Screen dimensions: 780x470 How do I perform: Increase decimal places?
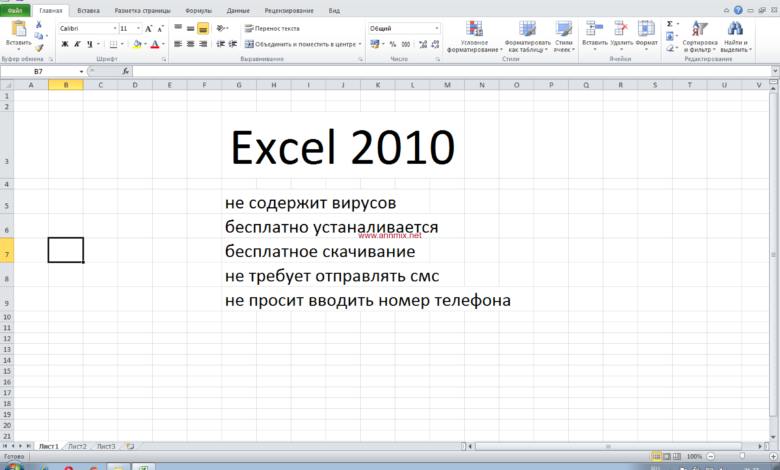pos(423,44)
